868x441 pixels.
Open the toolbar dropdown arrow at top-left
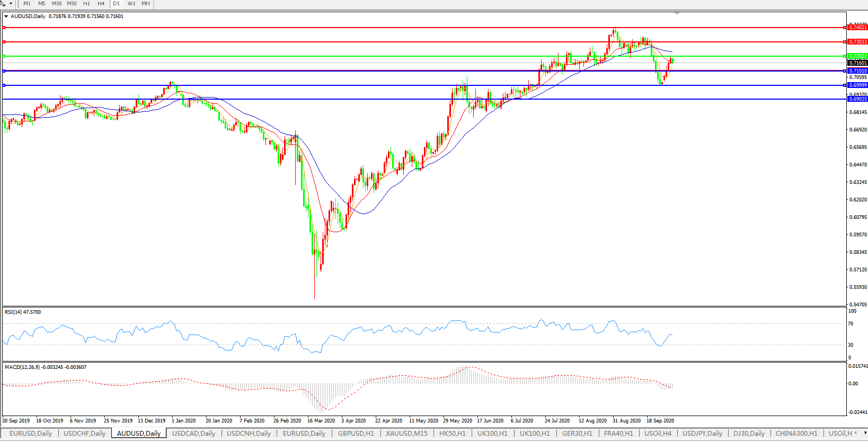click(10, 4)
